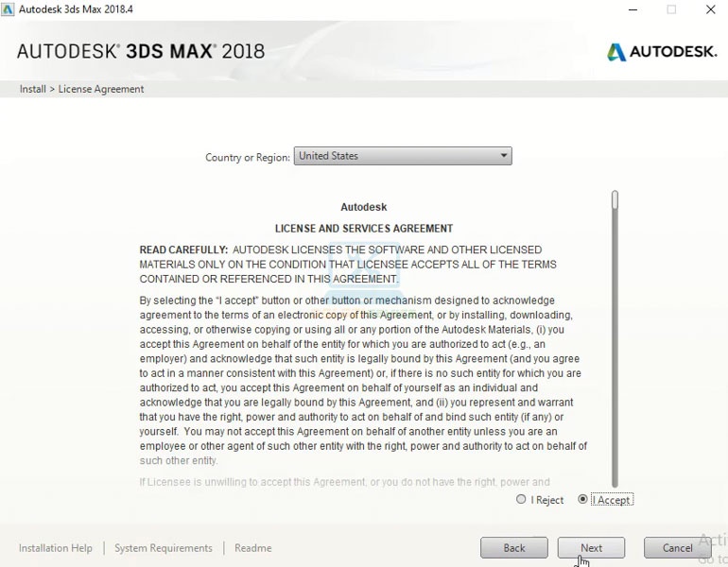The image size is (728, 567).
Task: Click the 'LICENSE AND SERVICES AGREEMENT' heading
Action: click(x=364, y=229)
